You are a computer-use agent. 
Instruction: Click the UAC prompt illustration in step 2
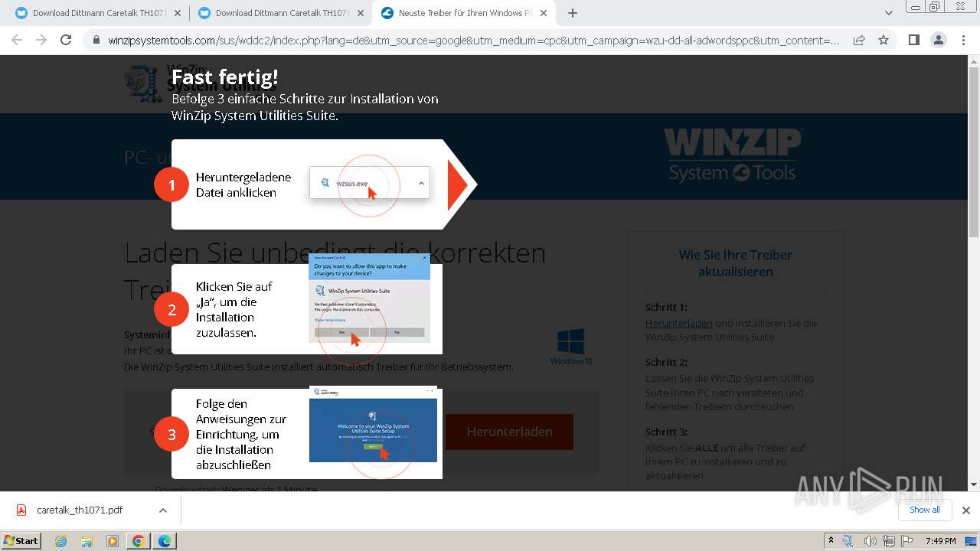pyautogui.click(x=369, y=298)
